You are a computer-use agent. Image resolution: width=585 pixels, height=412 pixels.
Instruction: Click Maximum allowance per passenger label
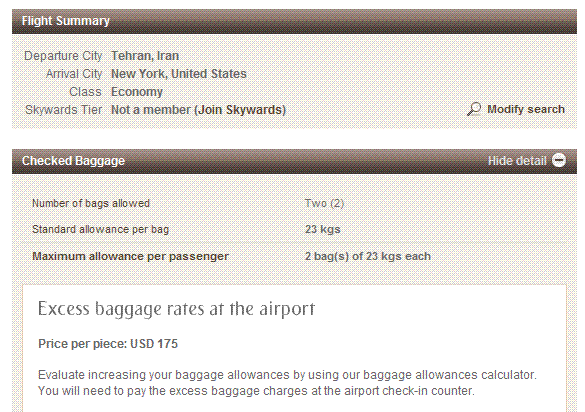coord(130,256)
